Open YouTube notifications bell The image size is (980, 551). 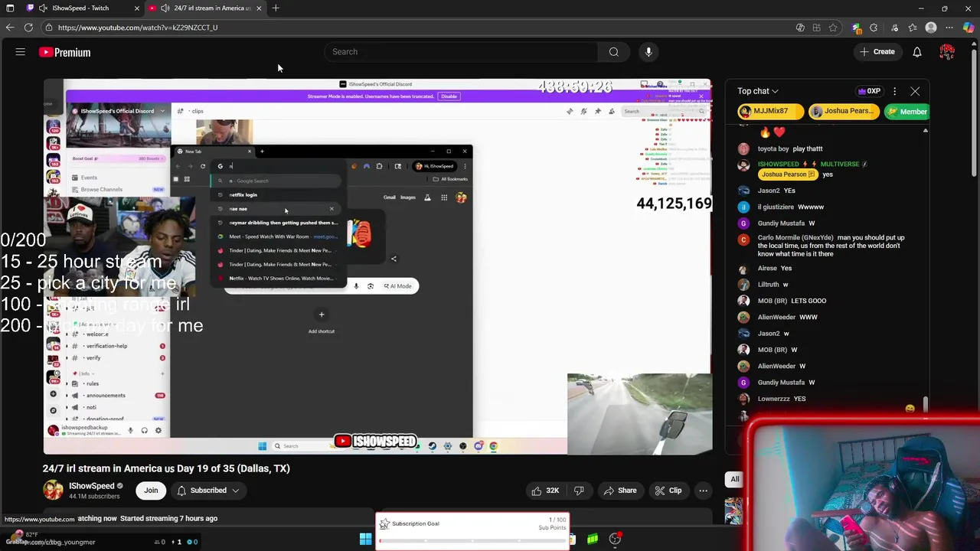click(x=917, y=52)
